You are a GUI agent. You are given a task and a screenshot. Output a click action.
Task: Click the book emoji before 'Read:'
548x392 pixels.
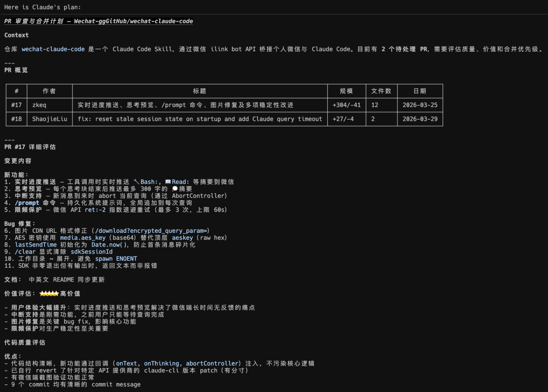click(x=168, y=182)
